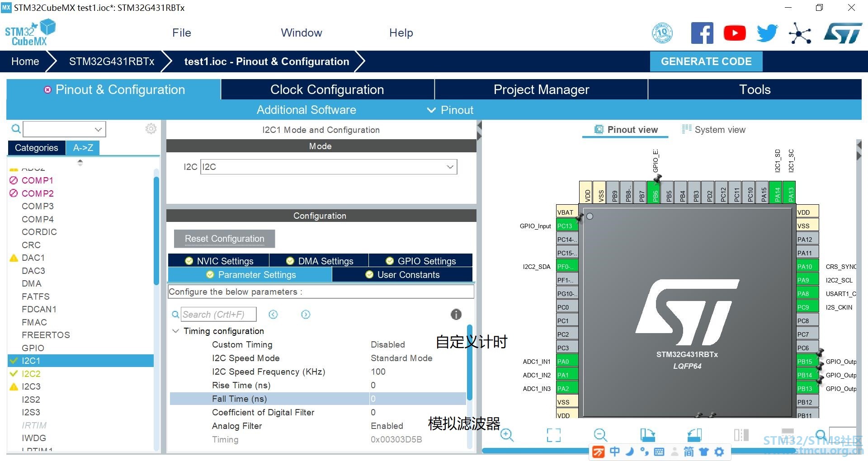Image resolution: width=868 pixels, height=461 pixels.
Task: Focus the parameter Search (Crtl+F) field
Action: (219, 315)
